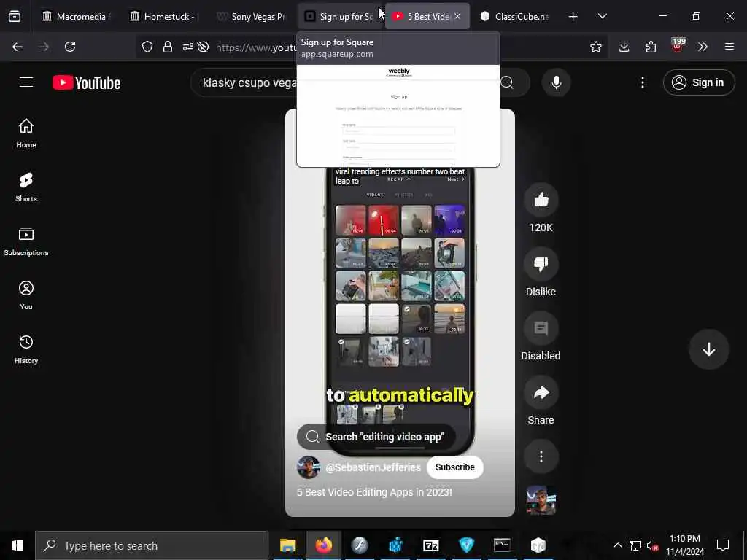Open the YouTube guide hamburger menu
The height and width of the screenshot is (560, 747).
[26, 82]
